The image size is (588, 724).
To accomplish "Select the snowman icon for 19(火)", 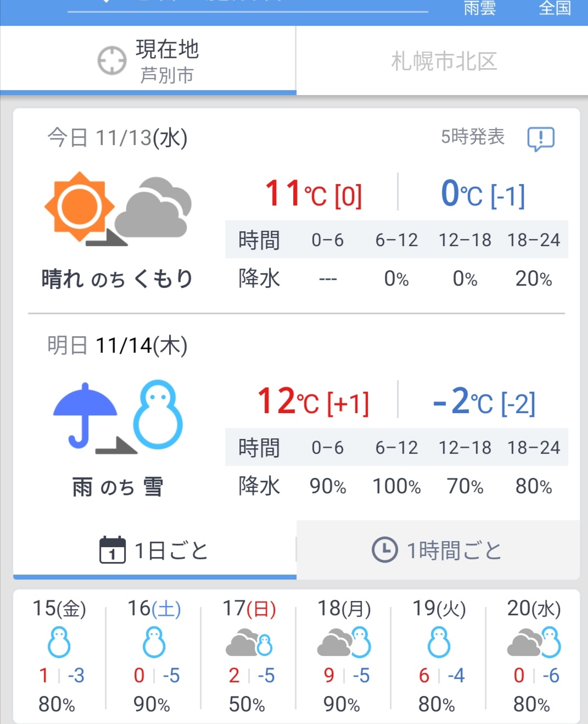I will pos(439,642).
